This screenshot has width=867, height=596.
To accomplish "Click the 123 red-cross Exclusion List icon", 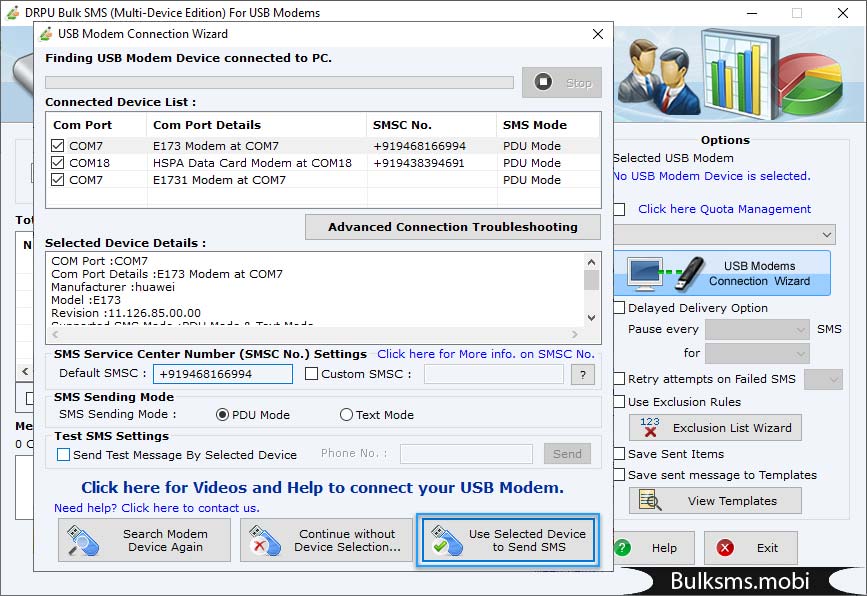I will click(x=650, y=427).
